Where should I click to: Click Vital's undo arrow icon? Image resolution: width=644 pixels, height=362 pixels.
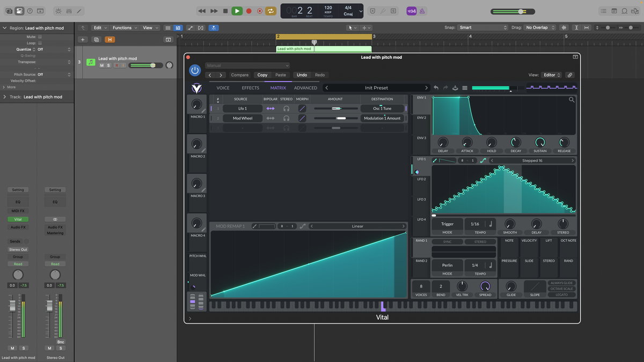point(436,87)
